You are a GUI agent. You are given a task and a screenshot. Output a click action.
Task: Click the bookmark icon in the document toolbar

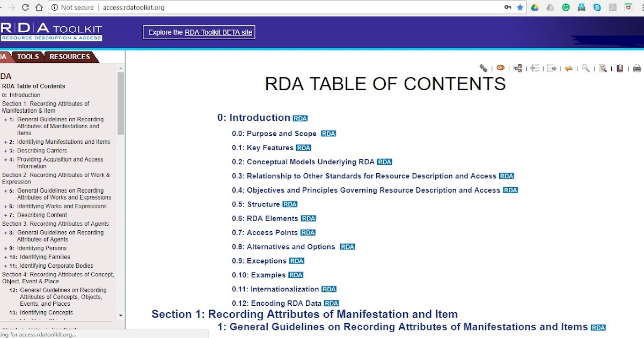[620, 68]
